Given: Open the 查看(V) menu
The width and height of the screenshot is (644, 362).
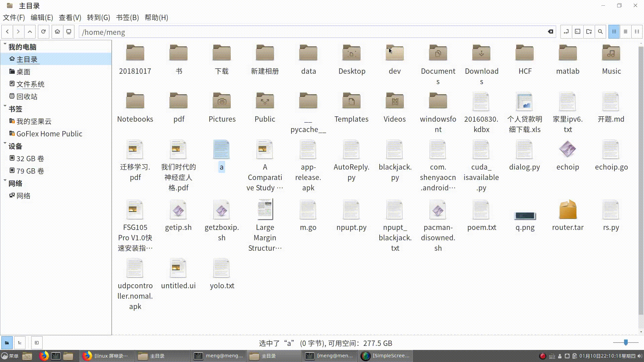Looking at the screenshot, I should (70, 17).
